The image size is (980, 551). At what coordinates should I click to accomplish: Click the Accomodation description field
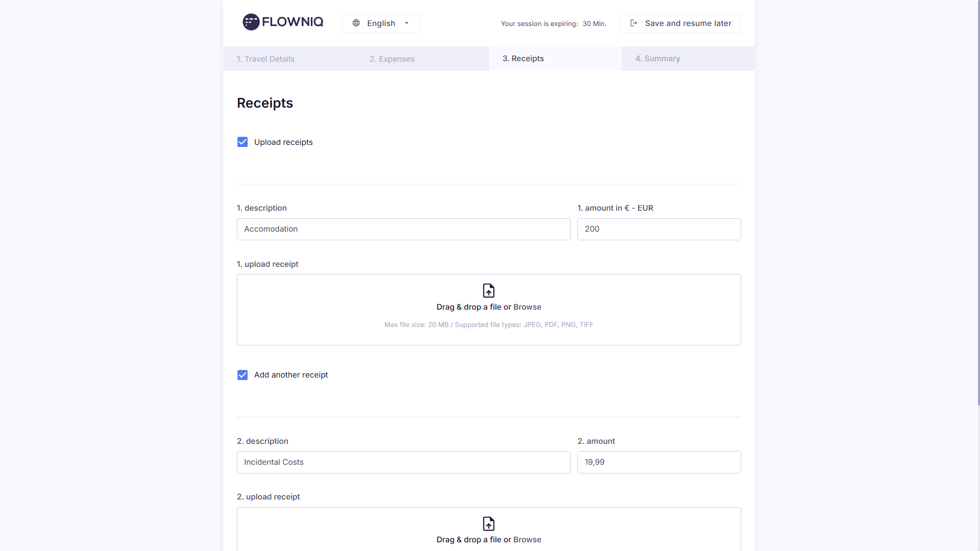[x=403, y=229]
